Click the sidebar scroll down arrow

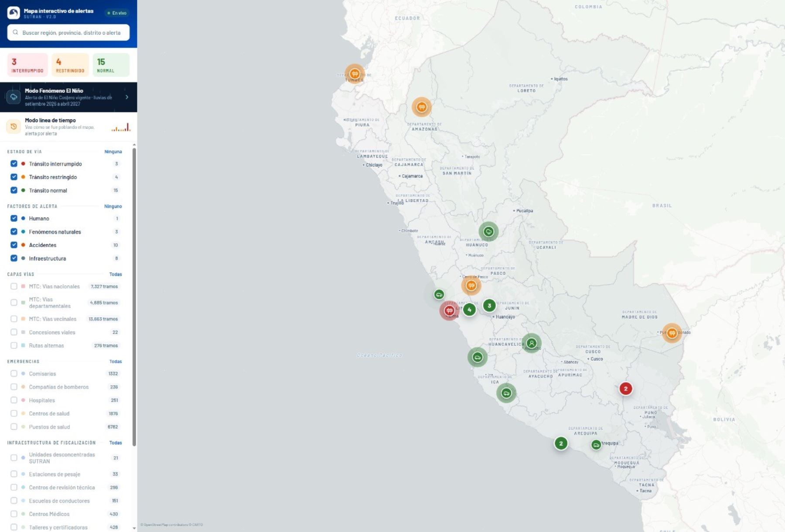pos(134,528)
